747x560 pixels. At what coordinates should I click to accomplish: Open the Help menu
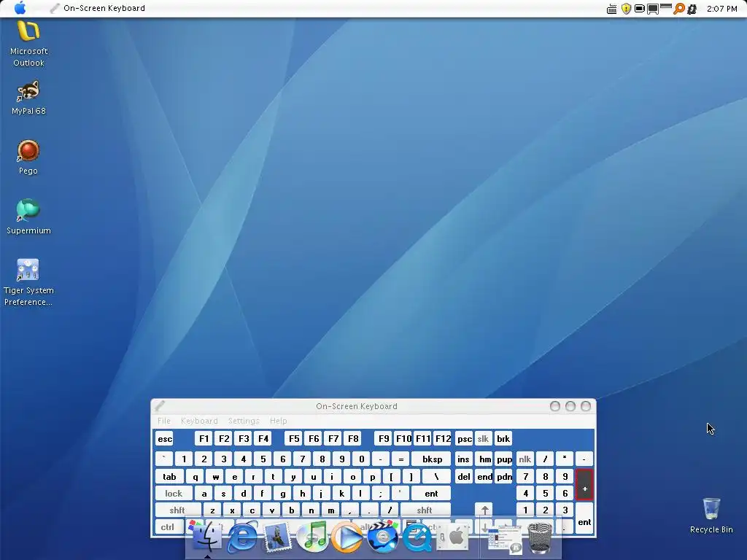click(x=278, y=421)
